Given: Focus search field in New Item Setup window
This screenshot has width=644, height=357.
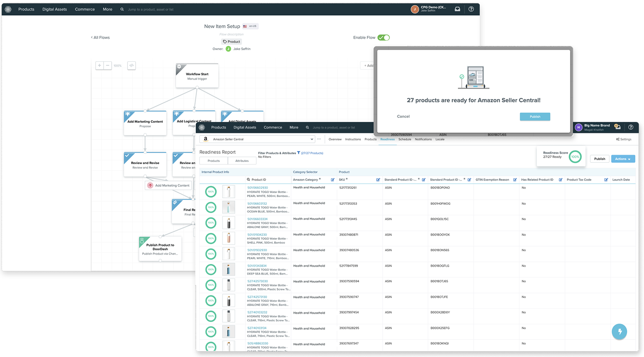Looking at the screenshot, I should click(151, 9).
